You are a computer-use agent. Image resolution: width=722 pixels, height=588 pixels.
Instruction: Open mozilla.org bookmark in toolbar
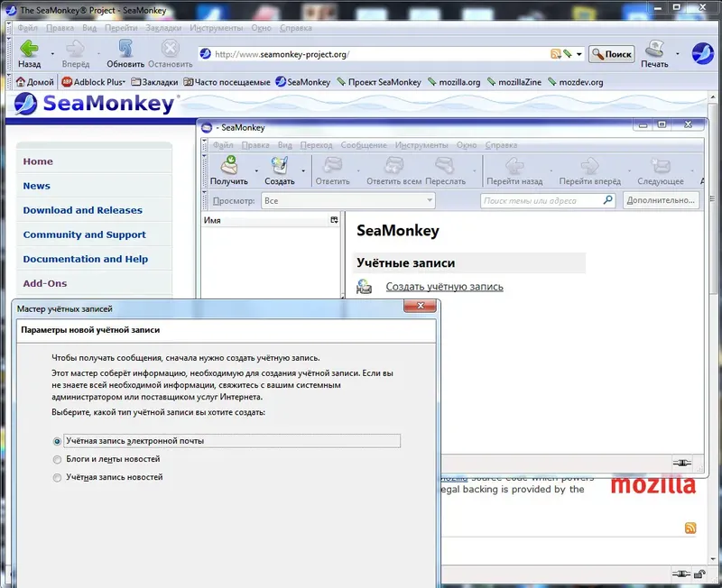[454, 82]
